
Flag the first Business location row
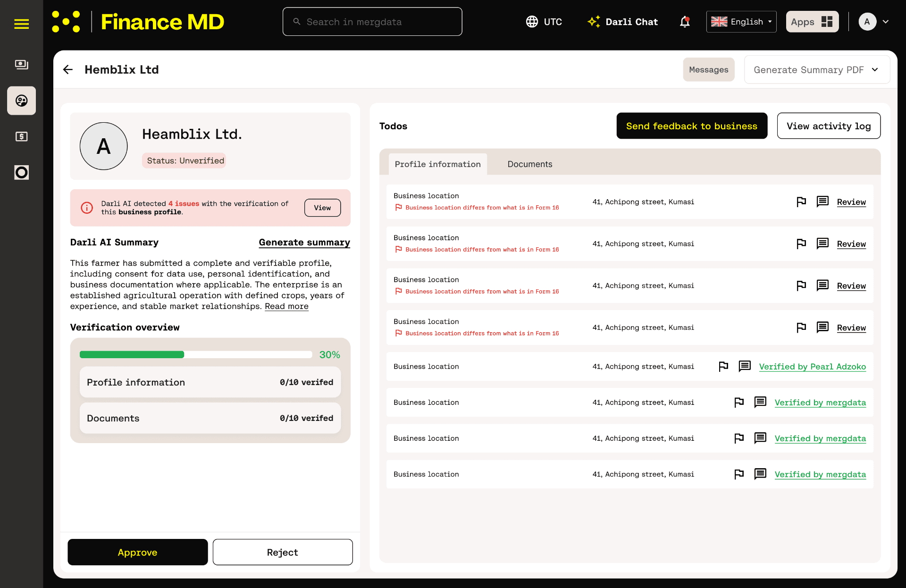pos(801,202)
